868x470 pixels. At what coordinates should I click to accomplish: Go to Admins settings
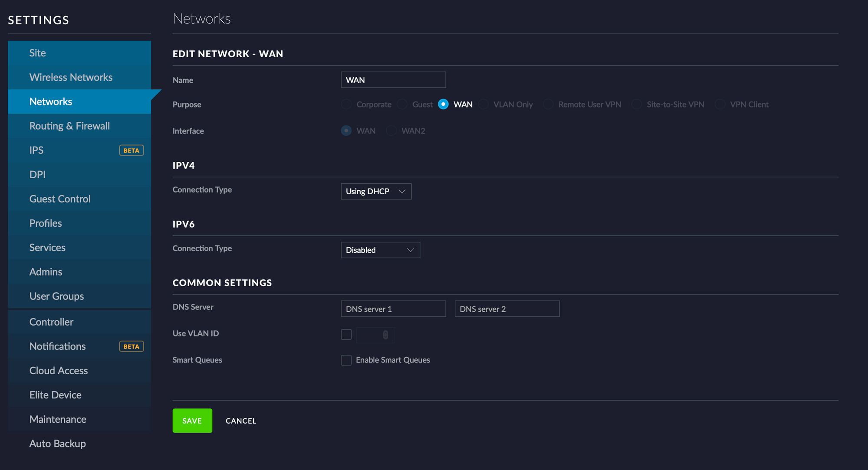[x=79, y=271]
